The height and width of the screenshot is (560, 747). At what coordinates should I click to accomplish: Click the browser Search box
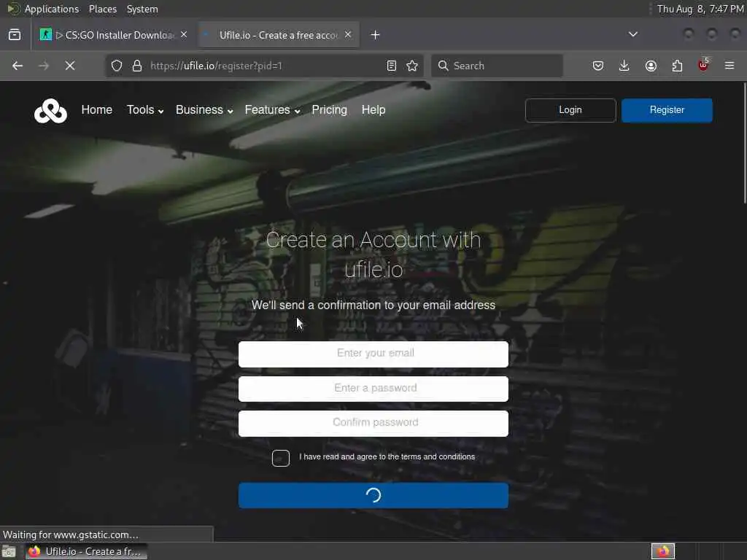click(x=497, y=66)
